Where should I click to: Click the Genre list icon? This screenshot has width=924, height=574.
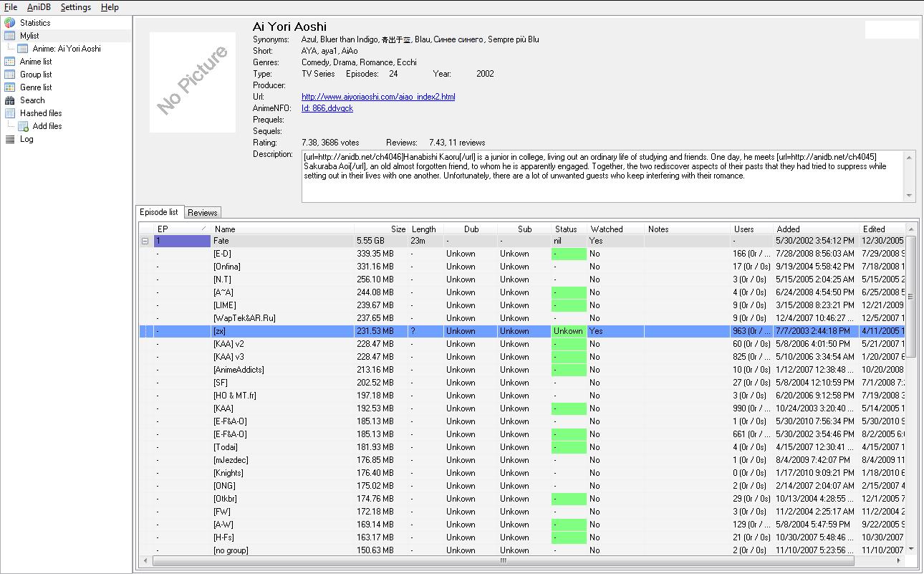pos(10,87)
